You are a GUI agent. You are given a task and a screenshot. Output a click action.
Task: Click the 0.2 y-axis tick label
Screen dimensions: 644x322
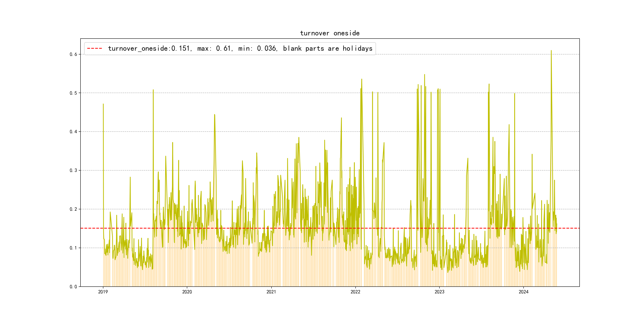tap(73, 209)
